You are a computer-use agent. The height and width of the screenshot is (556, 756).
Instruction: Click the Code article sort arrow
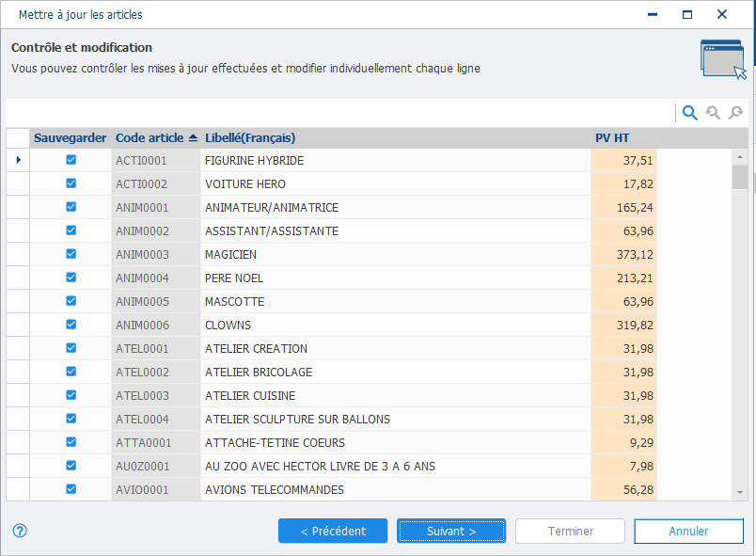pos(193,138)
